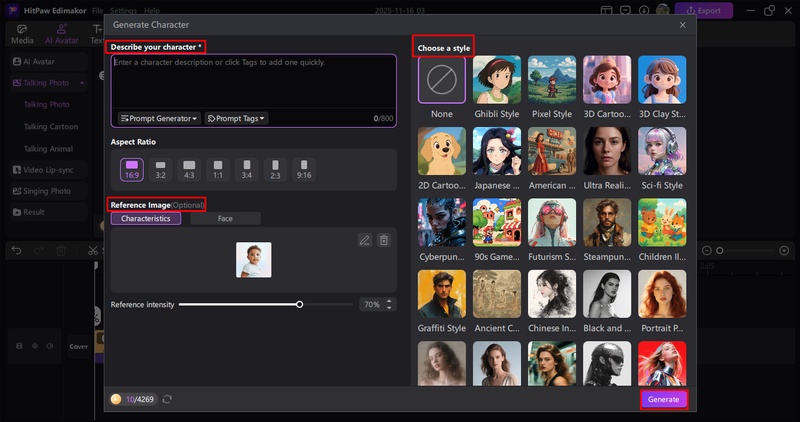Select the Children Illustration style
Viewport: 800px width, 422px height.
point(662,222)
